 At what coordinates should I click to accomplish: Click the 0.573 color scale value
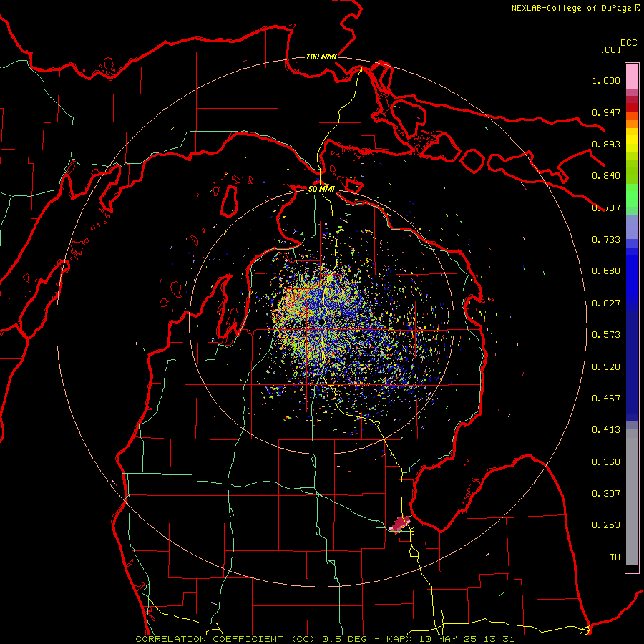(606, 335)
